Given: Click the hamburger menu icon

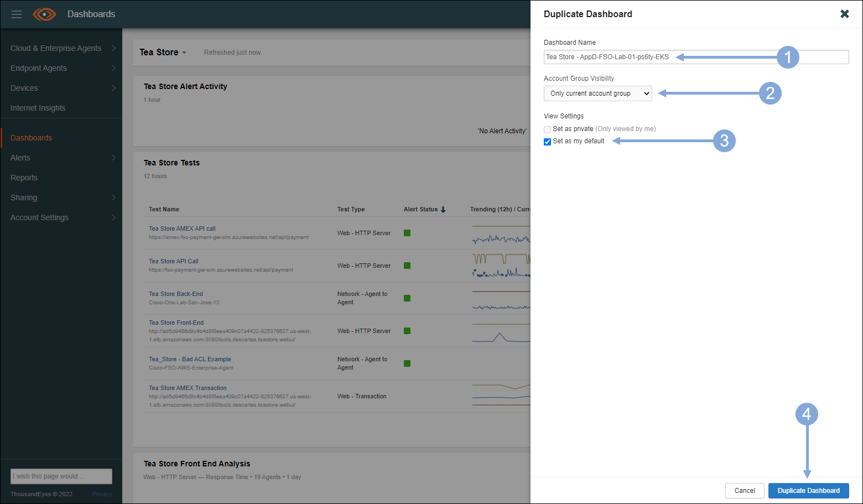Looking at the screenshot, I should point(17,14).
